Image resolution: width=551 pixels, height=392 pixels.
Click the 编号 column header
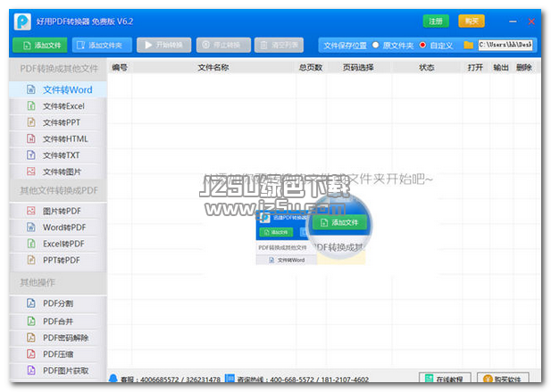tap(120, 68)
